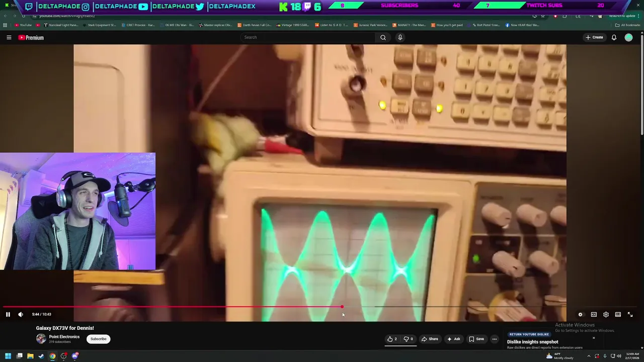
Task: Click the search magnifier button
Action: tap(383, 37)
